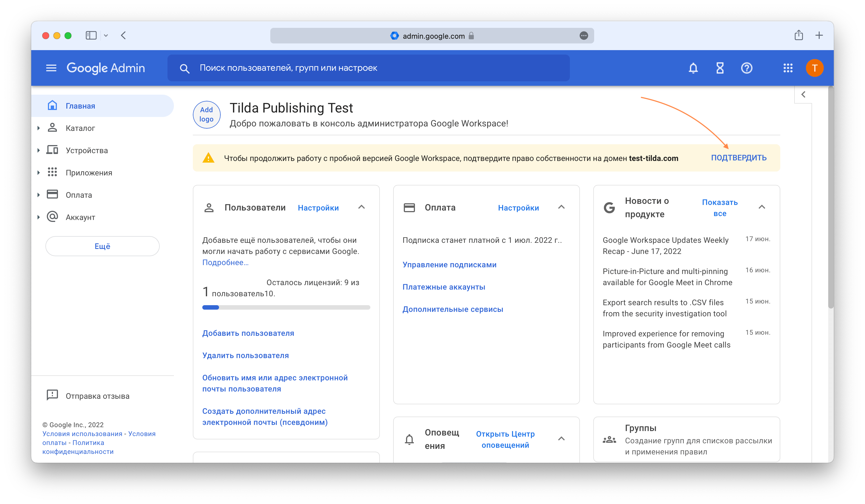
Task: Click ПОДТВЕРДИТЬ to verify domain
Action: (x=739, y=158)
